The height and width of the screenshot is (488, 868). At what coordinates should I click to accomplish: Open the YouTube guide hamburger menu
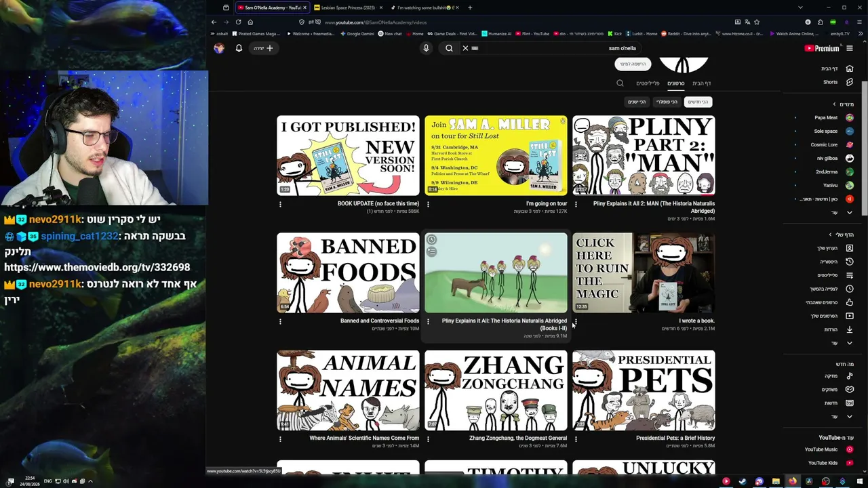849,48
